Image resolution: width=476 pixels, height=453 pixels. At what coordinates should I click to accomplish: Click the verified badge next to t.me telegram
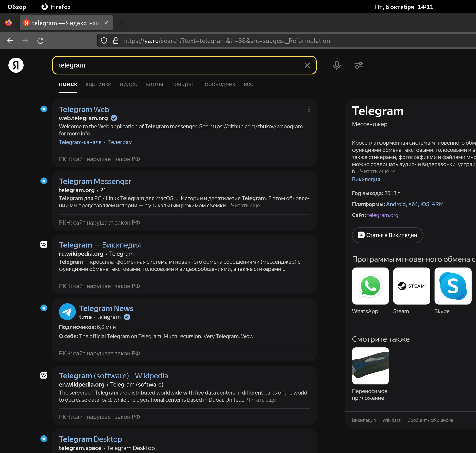pyautogui.click(x=127, y=317)
